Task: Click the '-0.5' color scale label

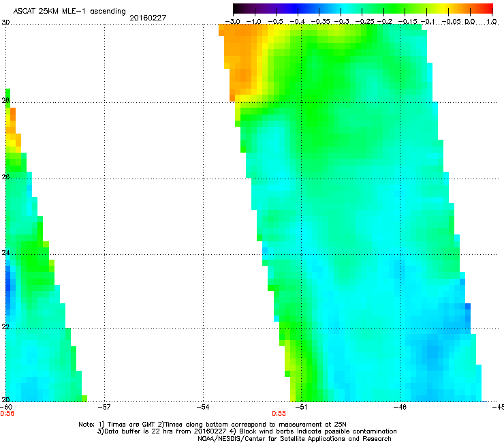Action: [276, 22]
